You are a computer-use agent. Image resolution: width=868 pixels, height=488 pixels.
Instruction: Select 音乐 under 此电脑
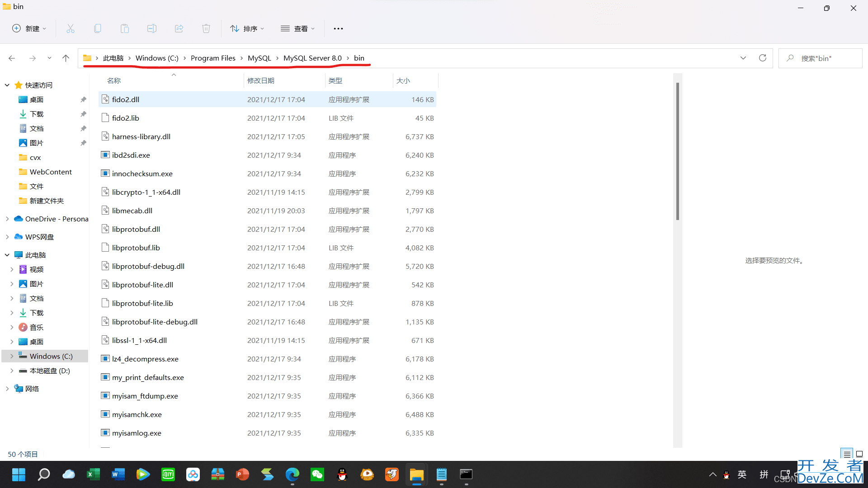[37, 327]
